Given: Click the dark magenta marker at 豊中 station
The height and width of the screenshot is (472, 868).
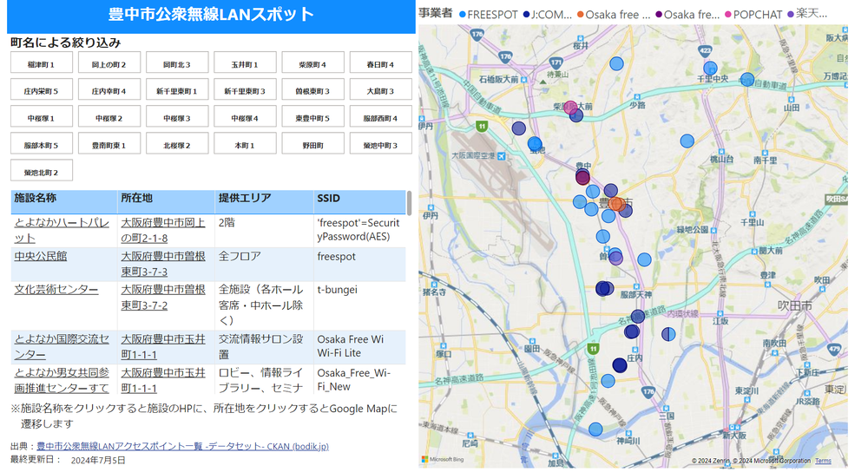Looking at the screenshot, I should click(582, 178).
